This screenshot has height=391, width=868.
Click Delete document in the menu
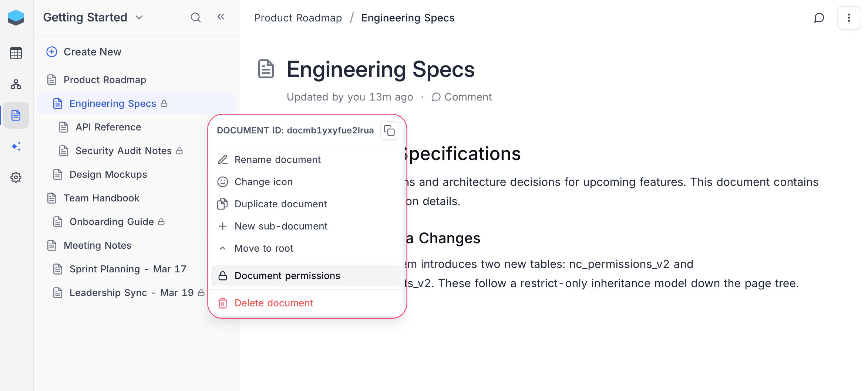pyautogui.click(x=273, y=303)
